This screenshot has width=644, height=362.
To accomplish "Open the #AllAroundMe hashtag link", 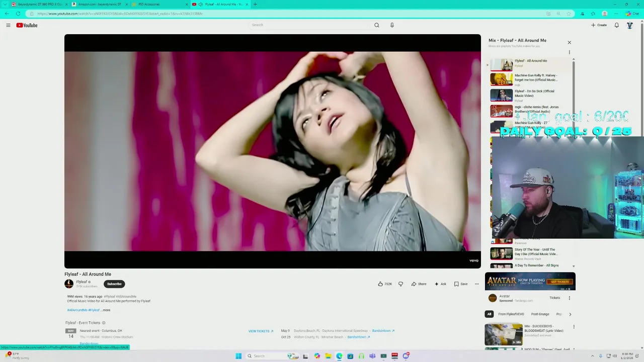I will coord(77,310).
